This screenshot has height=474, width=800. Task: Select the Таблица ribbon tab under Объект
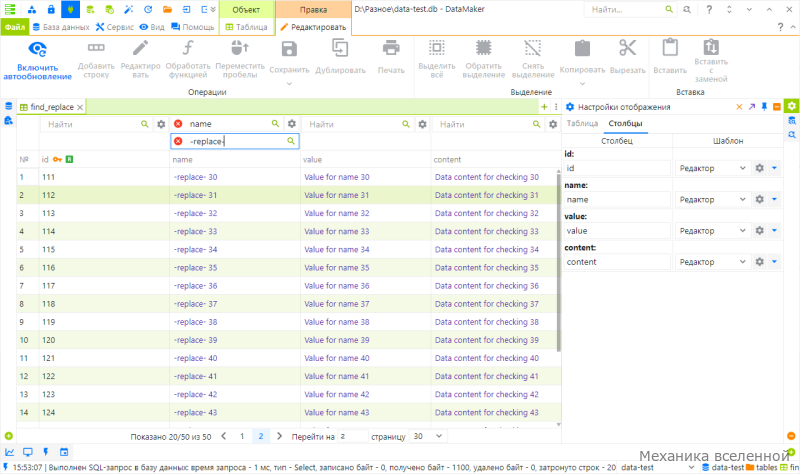pyautogui.click(x=246, y=27)
